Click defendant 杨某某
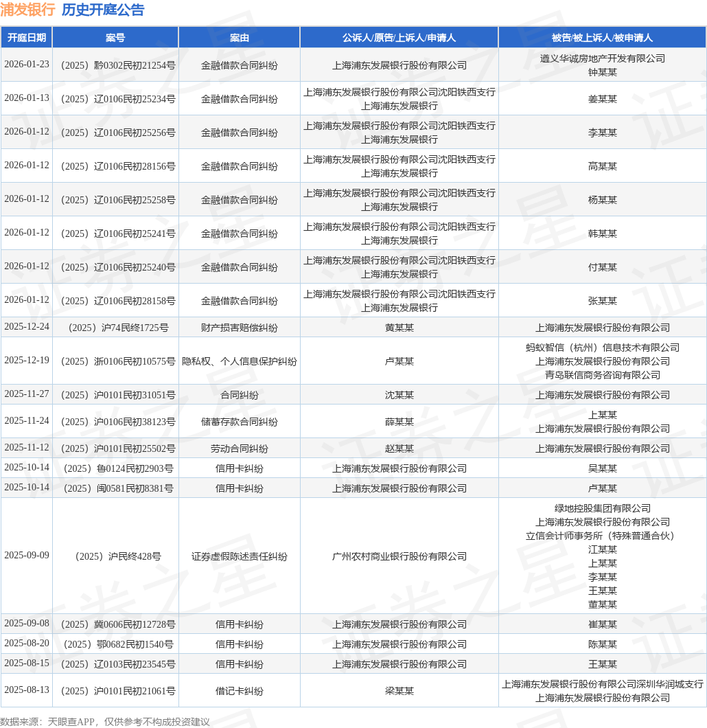 coord(602,200)
